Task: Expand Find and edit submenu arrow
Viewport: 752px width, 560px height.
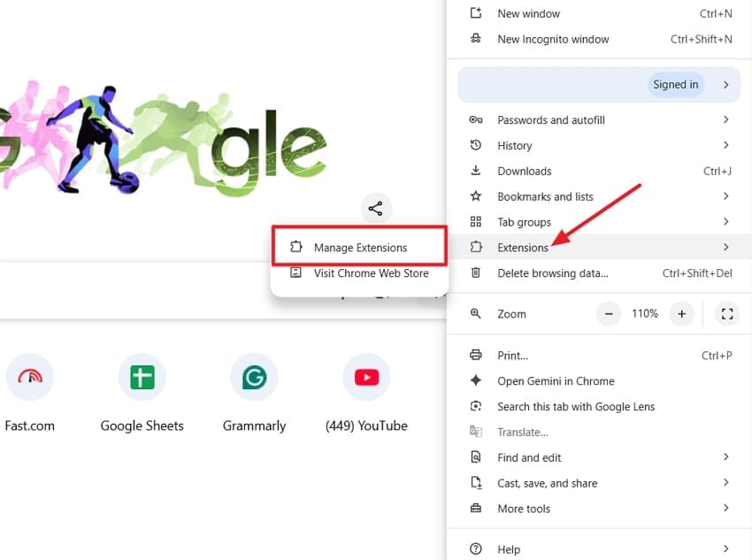Action: (x=726, y=456)
